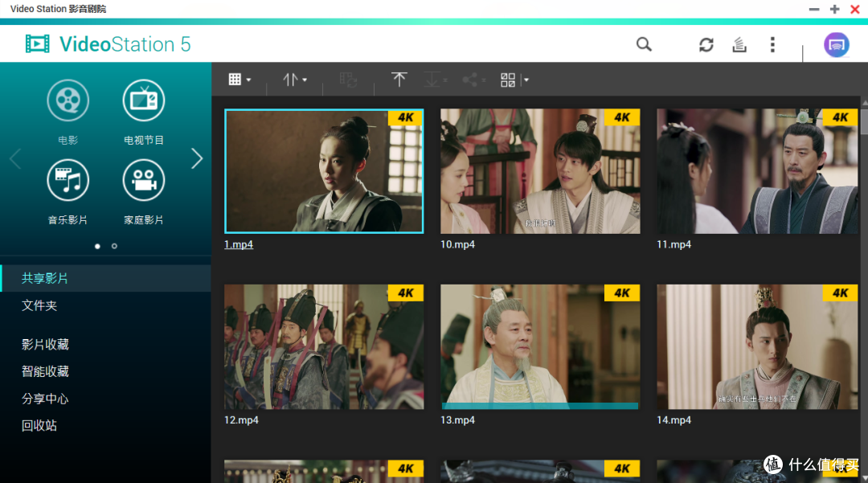The image size is (868, 483).
Task: Click the 11.mp4 file name
Action: pyautogui.click(x=674, y=244)
